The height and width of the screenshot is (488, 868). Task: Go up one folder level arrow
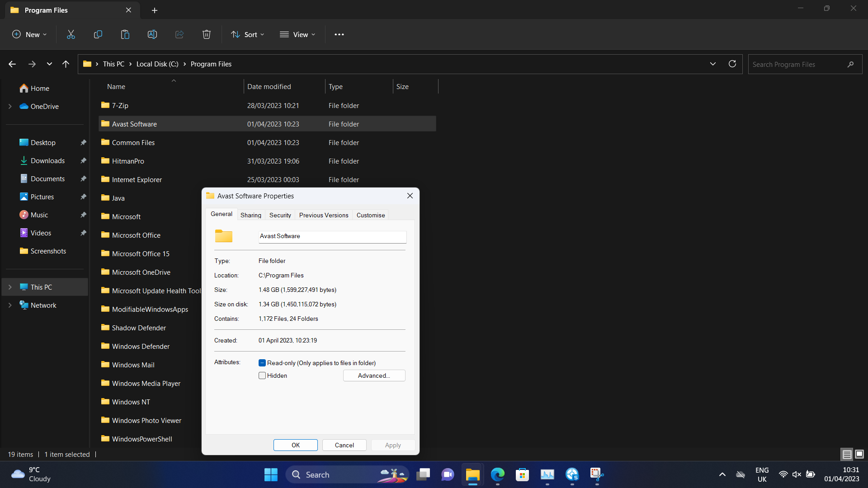coord(66,64)
